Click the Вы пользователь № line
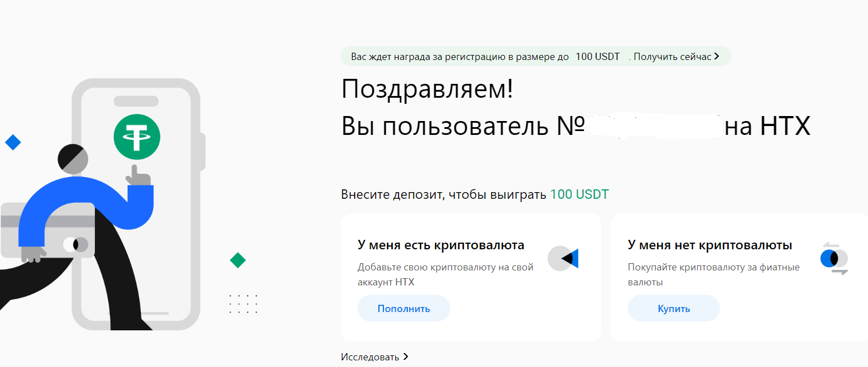The image size is (868, 367). pos(576,127)
